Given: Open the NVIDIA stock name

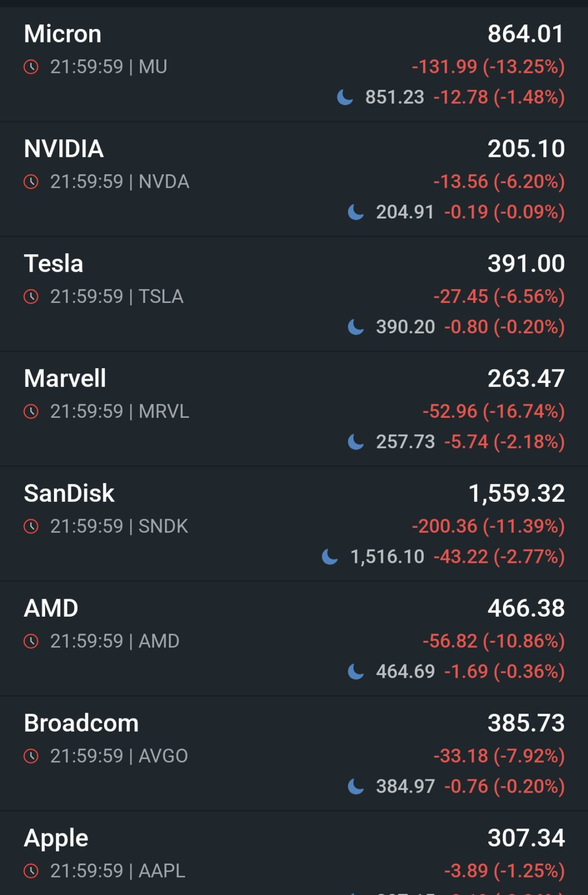Looking at the screenshot, I should coord(64,149).
